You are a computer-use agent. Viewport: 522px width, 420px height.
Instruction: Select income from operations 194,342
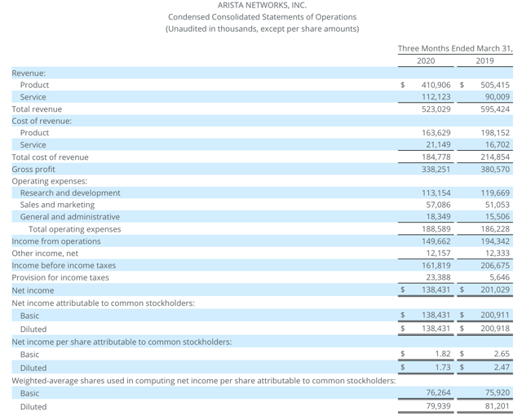(495, 241)
